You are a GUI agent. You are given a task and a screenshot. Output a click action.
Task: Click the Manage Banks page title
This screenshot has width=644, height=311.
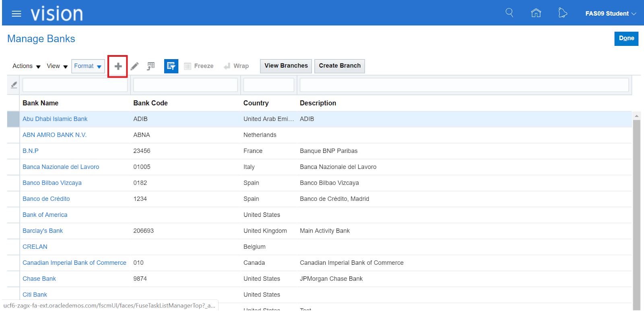pos(41,39)
